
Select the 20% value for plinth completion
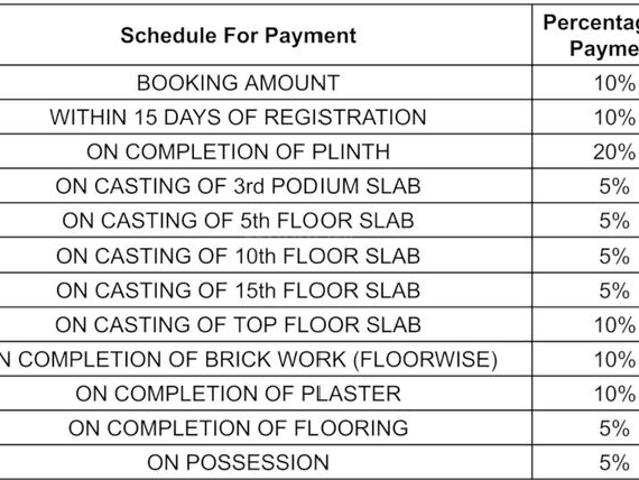(614, 152)
